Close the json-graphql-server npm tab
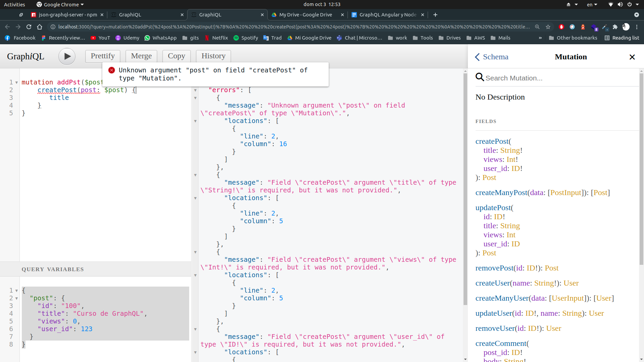Viewport: 644px width, 362px height. [x=102, y=15]
